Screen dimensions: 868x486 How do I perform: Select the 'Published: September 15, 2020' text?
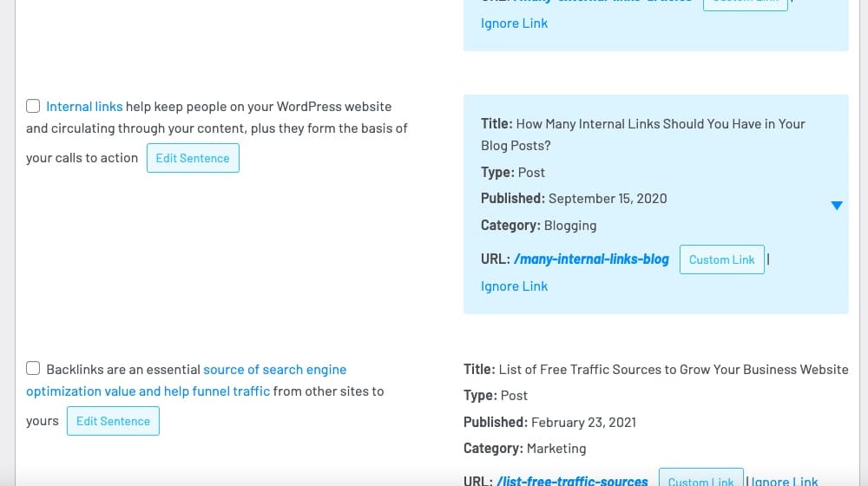pos(574,198)
